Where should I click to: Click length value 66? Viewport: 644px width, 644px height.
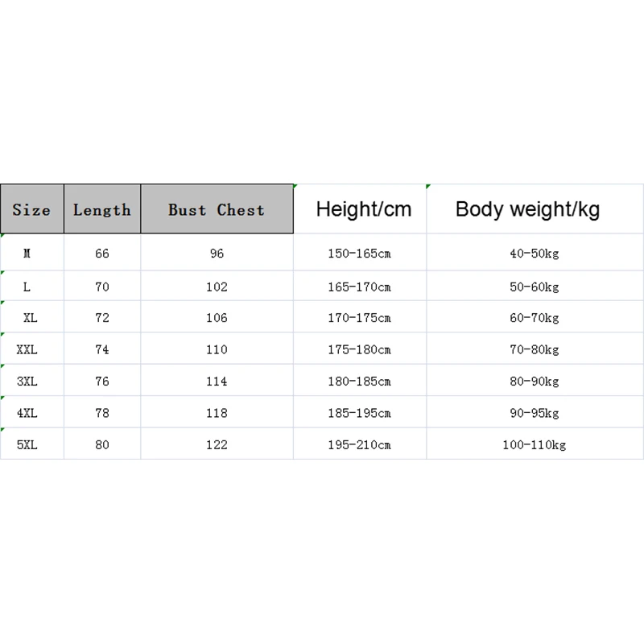click(101, 254)
